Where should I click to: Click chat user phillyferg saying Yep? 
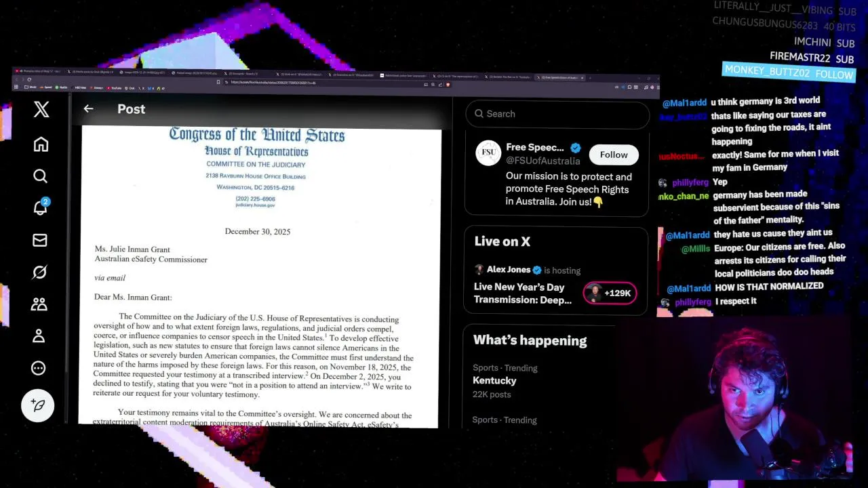click(x=692, y=182)
